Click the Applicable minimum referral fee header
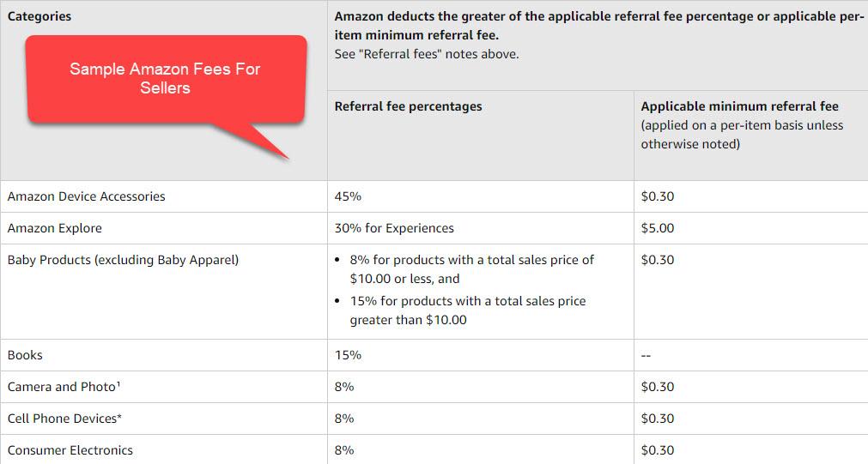 [739, 106]
